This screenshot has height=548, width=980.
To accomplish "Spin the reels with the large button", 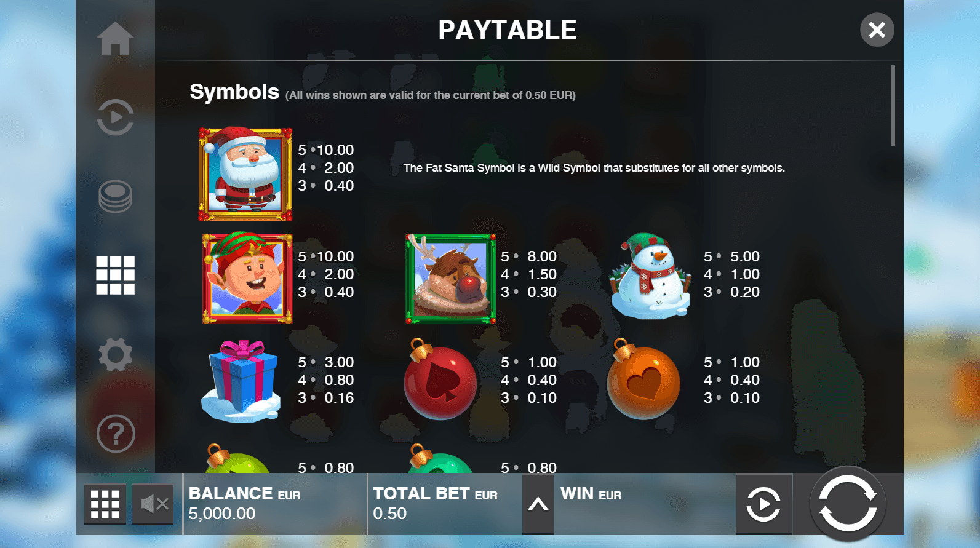I will (848, 503).
